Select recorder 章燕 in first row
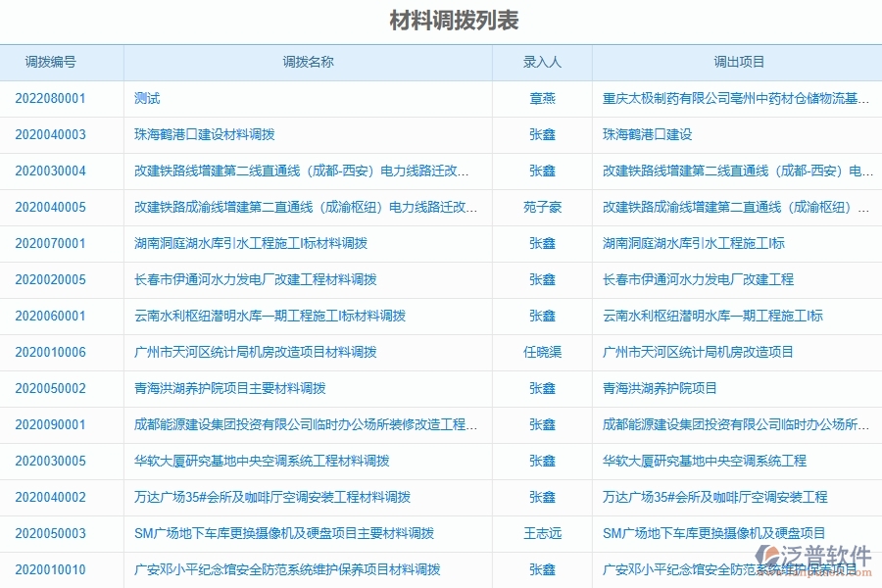Image resolution: width=882 pixels, height=588 pixels. (542, 98)
